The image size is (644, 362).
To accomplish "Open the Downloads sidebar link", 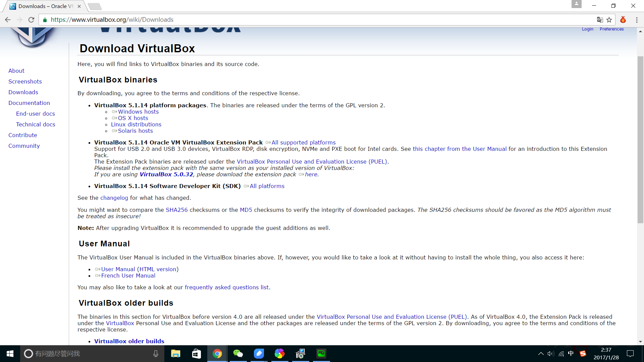I will point(23,92).
